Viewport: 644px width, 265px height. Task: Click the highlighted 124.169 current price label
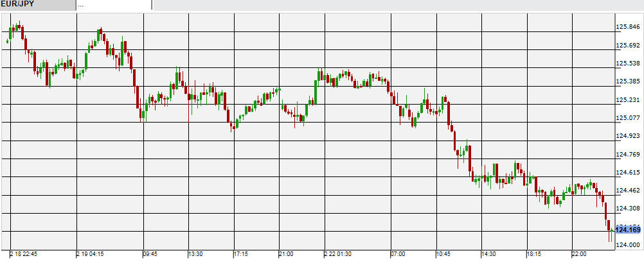(628, 229)
